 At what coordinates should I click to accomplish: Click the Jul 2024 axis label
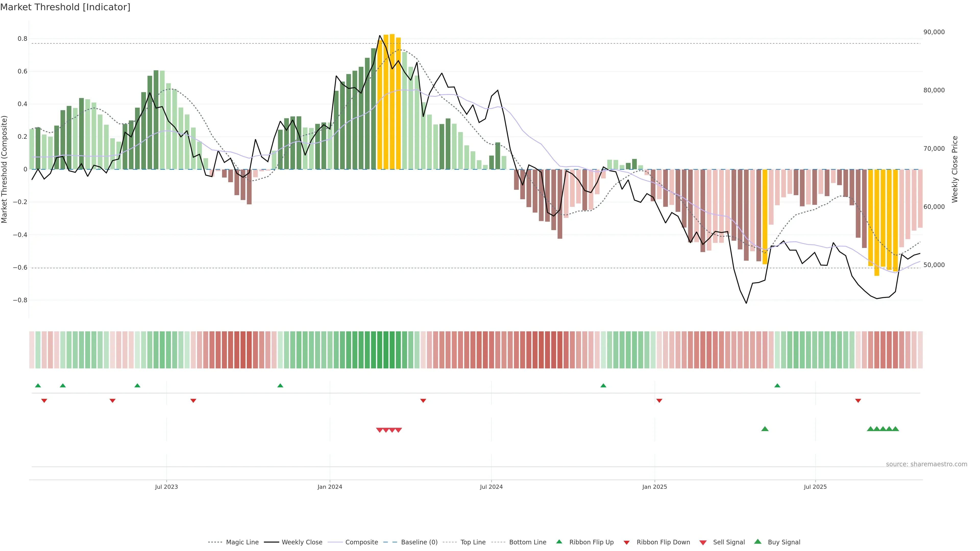click(491, 487)
